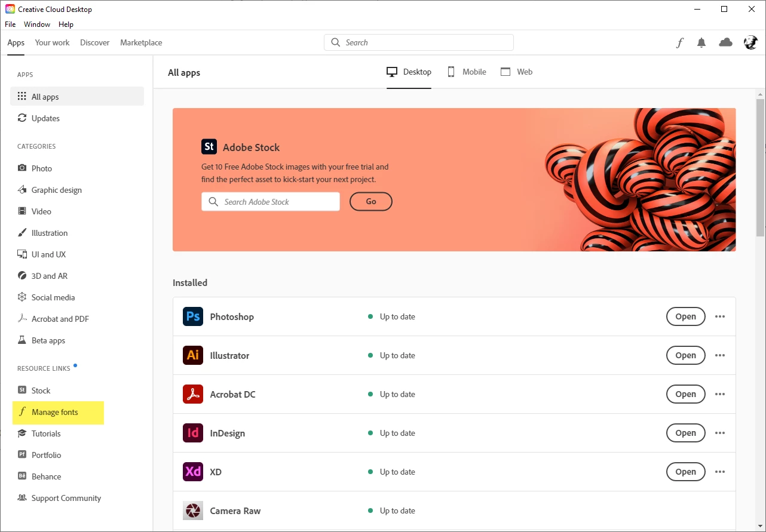Open the account profile avatar
This screenshot has height=532, width=766.
[x=750, y=42]
